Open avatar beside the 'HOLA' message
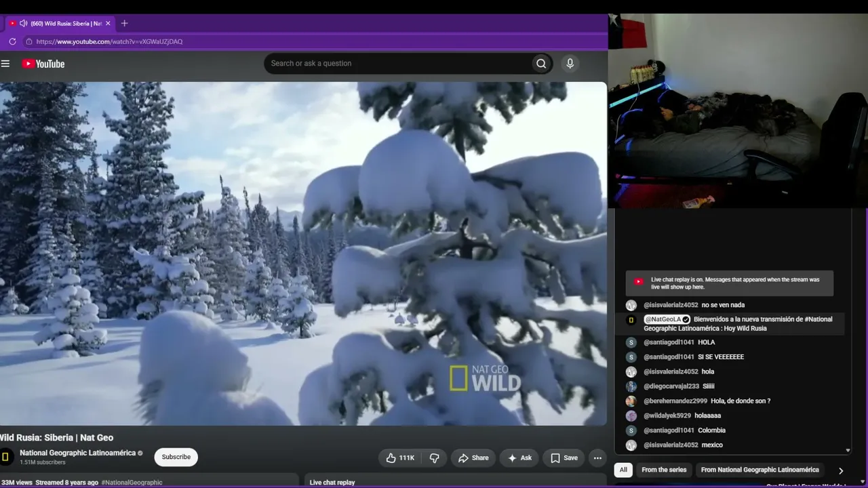Image resolution: width=868 pixels, height=488 pixels. coord(631,342)
